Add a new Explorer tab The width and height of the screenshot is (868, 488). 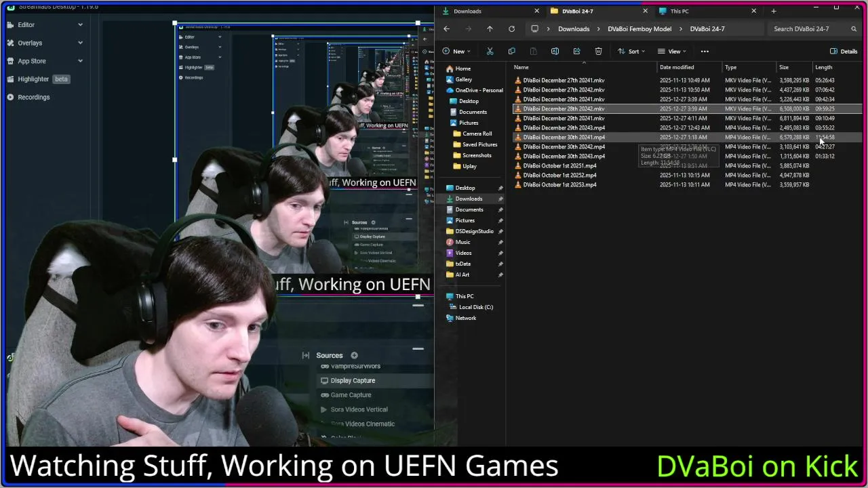[x=773, y=11]
